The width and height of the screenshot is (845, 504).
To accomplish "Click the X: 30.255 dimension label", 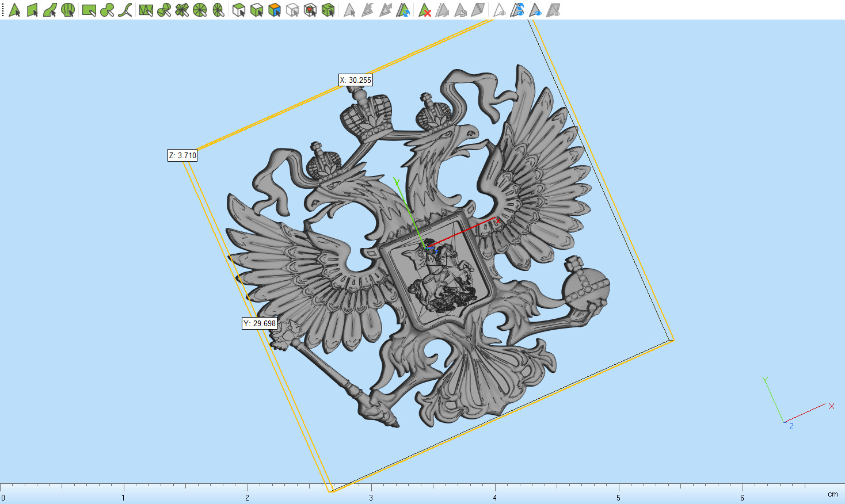I will [x=356, y=80].
